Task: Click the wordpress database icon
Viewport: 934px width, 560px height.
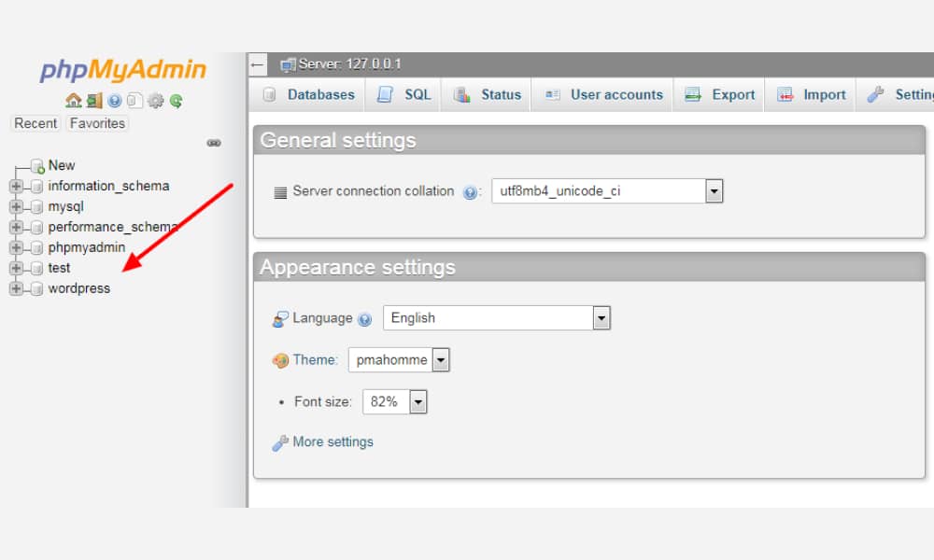Action: 36,288
